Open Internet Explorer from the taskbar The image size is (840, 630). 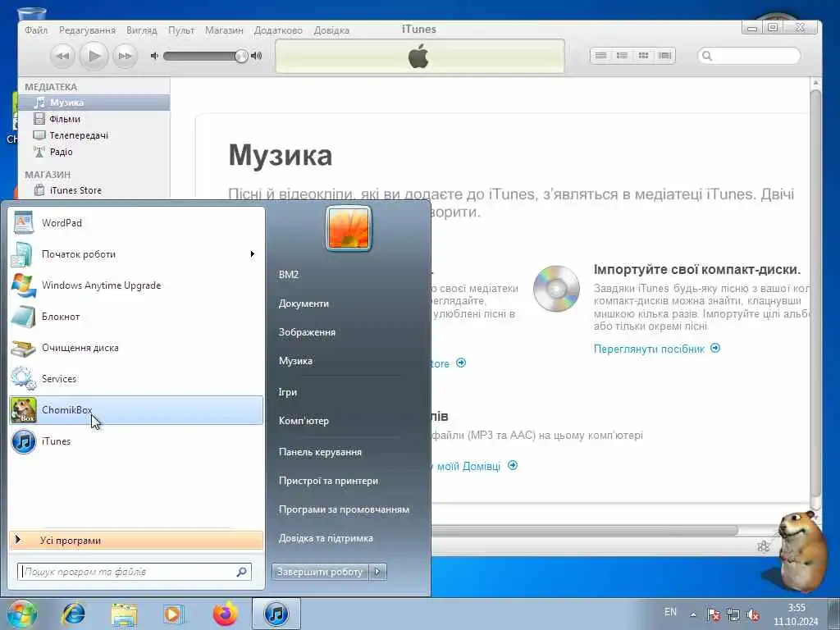click(73, 614)
